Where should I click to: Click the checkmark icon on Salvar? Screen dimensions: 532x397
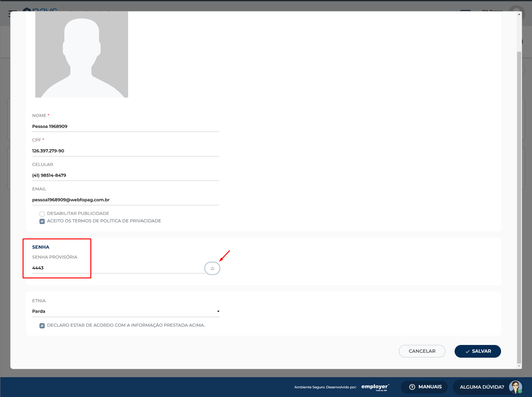(x=468, y=351)
